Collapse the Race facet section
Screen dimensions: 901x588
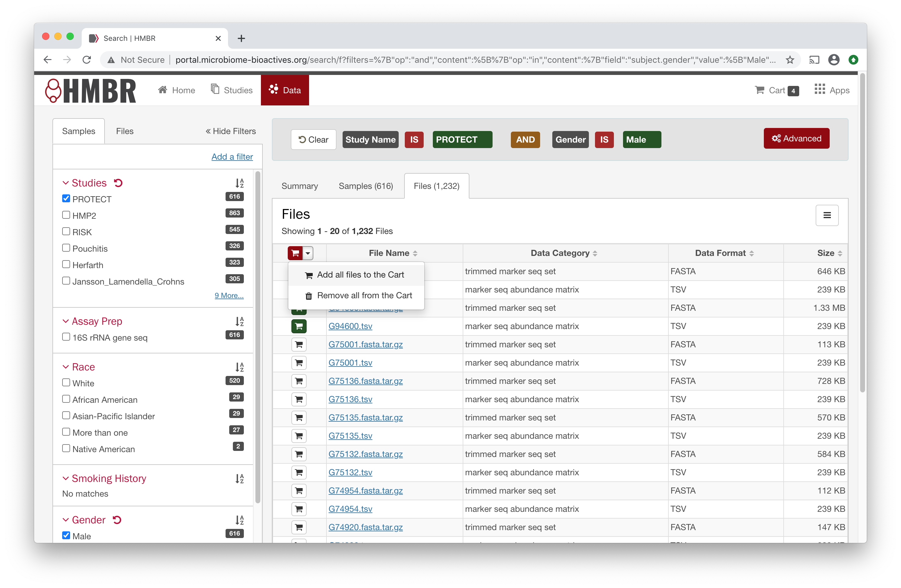point(66,367)
